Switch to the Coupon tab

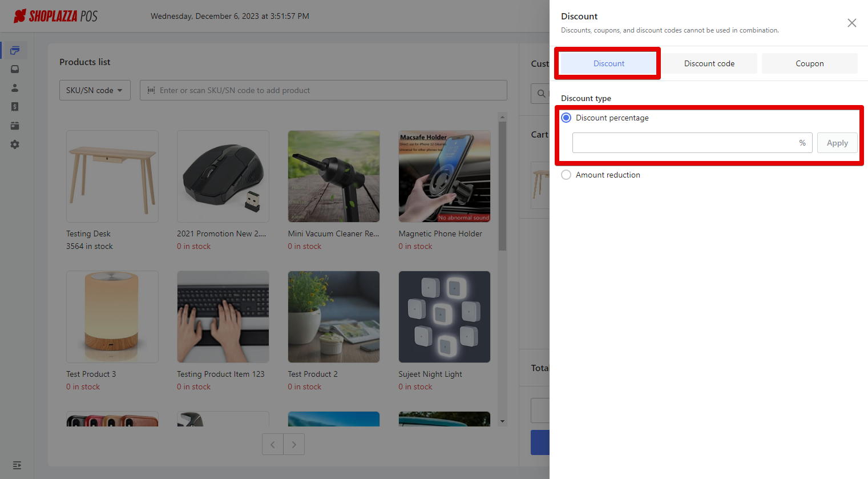pos(810,63)
